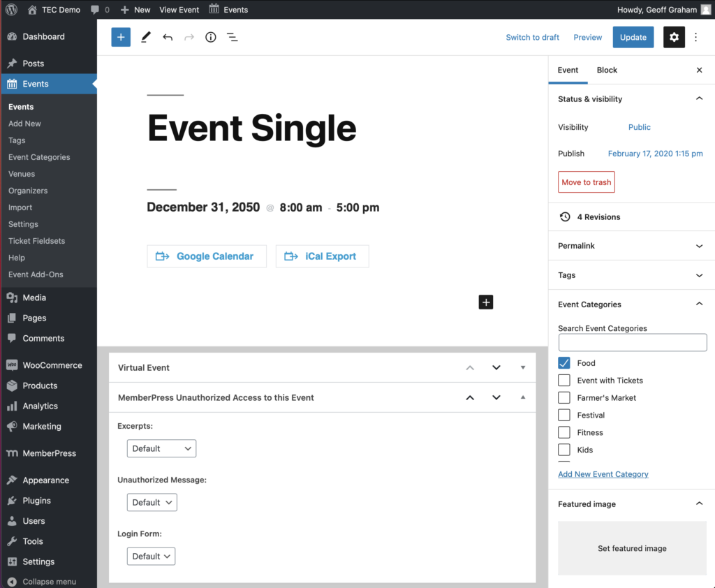Collapse the Event Categories section
Image resolution: width=715 pixels, height=588 pixels.
(699, 304)
